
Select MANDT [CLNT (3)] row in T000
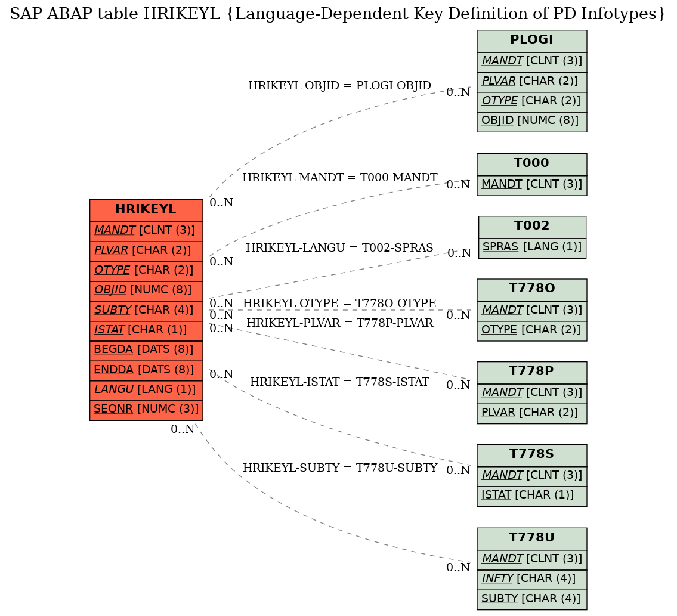click(x=531, y=185)
